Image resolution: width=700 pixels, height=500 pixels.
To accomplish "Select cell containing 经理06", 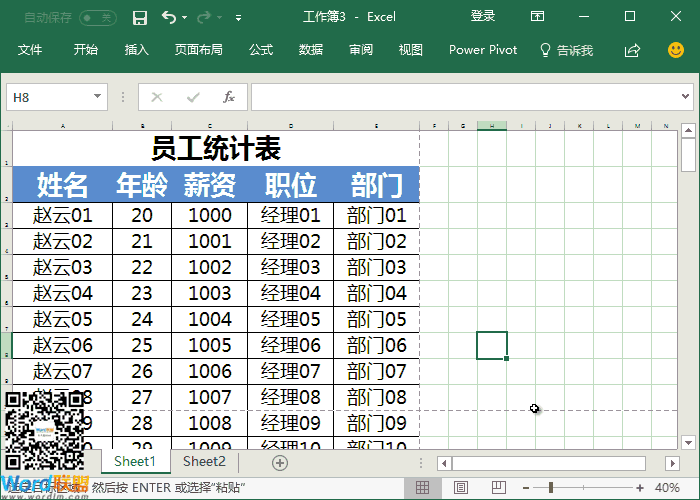I will (x=291, y=346).
